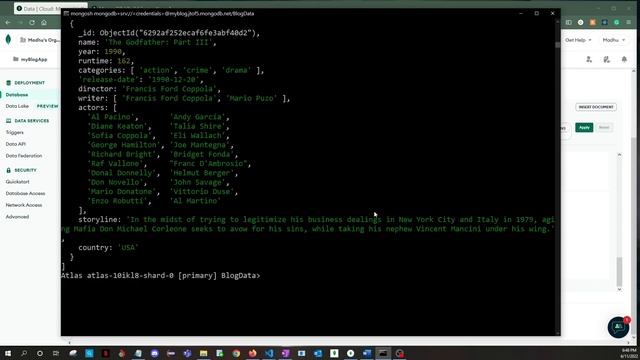
Task: Click the name 'The Godfather: Part III' text
Action: 158,42
